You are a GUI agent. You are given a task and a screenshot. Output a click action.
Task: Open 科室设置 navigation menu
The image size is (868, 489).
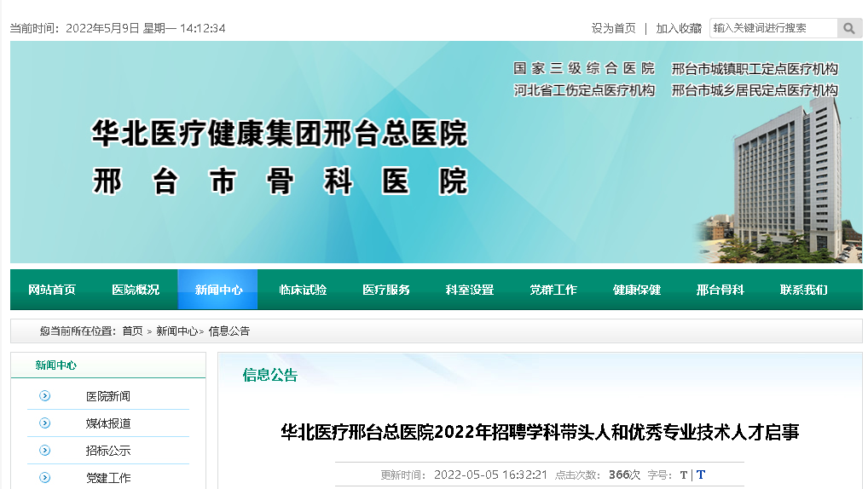[470, 290]
